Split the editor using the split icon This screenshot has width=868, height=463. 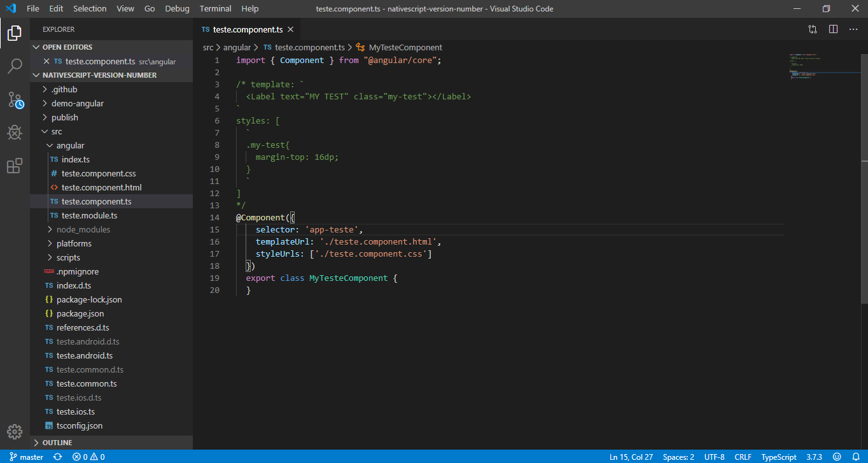834,29
